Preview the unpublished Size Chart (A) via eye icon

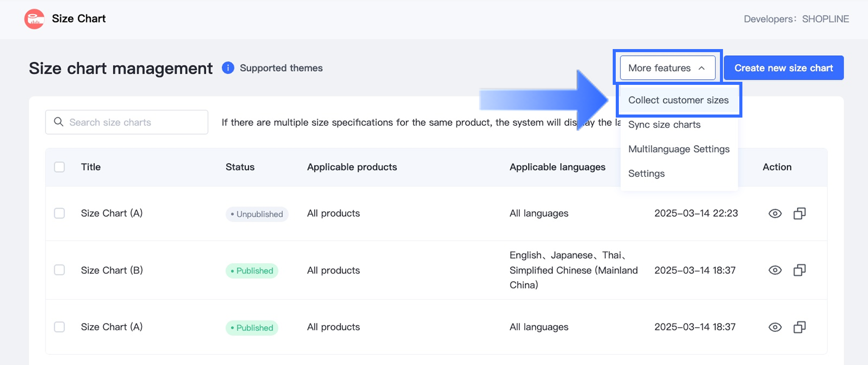[x=775, y=214]
